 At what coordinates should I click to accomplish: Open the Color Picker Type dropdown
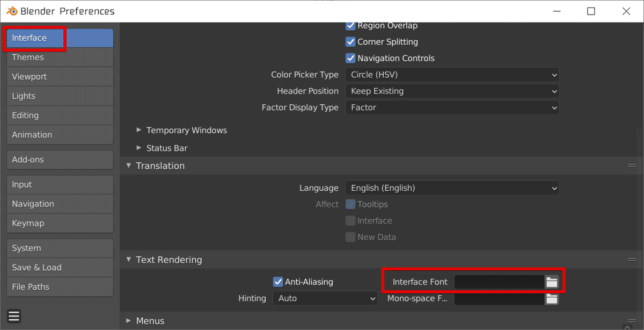click(451, 75)
